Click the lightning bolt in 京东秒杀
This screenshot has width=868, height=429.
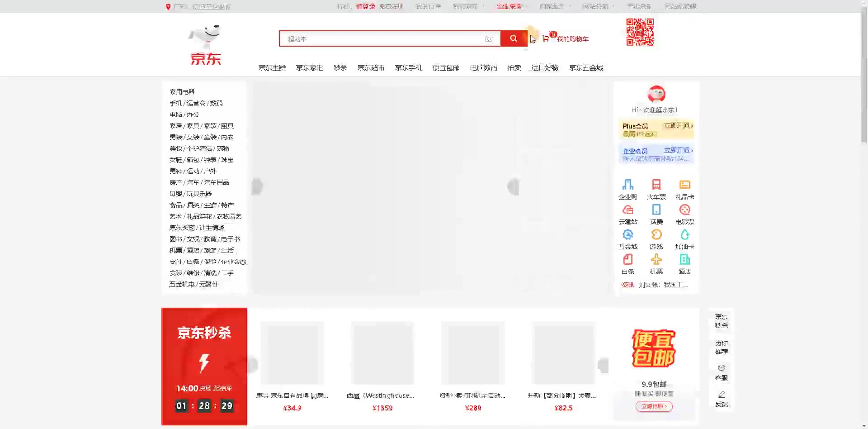[x=204, y=362]
